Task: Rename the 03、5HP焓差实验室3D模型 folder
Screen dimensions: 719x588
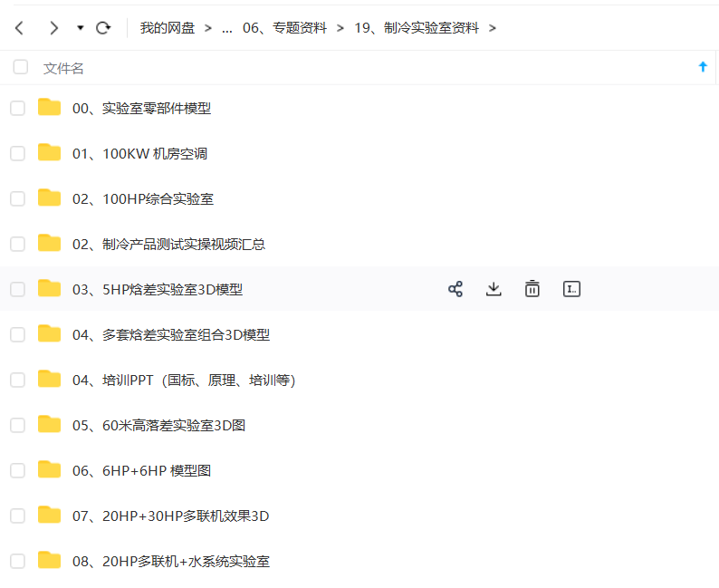Action: 571,289
